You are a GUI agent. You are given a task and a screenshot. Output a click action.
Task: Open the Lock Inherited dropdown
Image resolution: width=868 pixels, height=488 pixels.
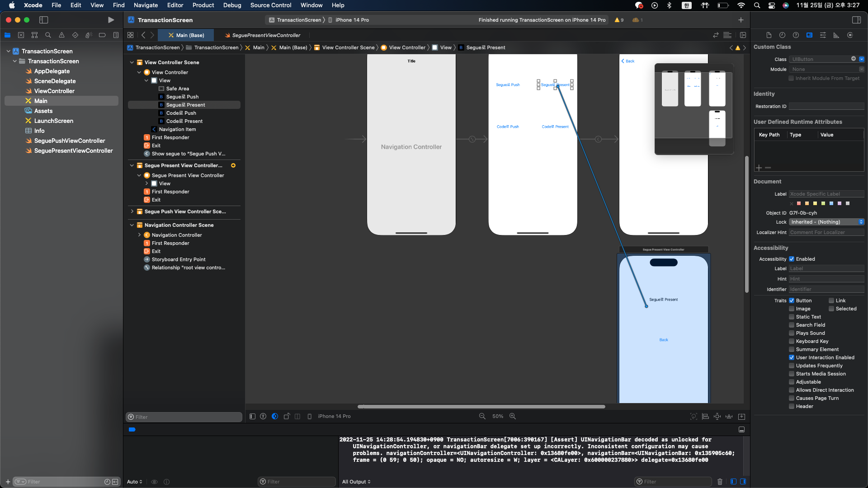click(826, 222)
